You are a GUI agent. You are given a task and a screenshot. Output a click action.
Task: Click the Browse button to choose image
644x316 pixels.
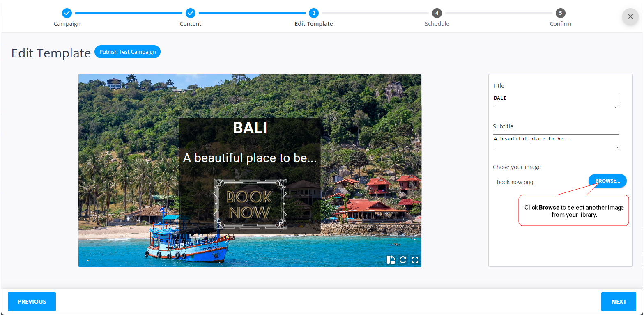pyautogui.click(x=607, y=181)
